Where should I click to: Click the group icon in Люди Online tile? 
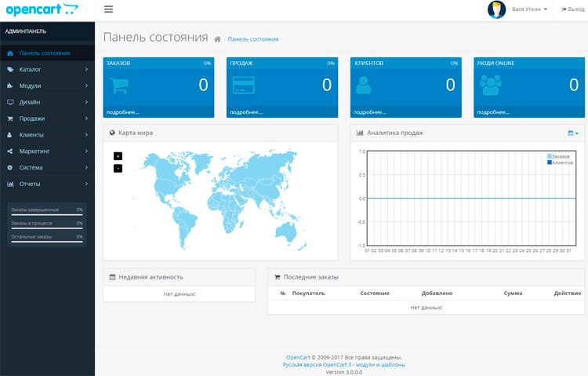[491, 86]
